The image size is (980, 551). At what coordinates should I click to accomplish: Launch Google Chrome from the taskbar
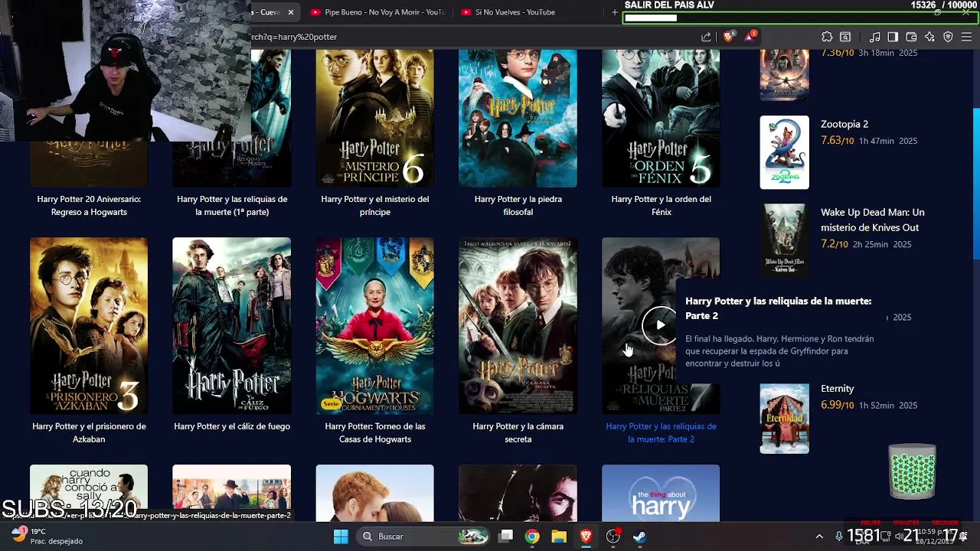click(x=532, y=536)
